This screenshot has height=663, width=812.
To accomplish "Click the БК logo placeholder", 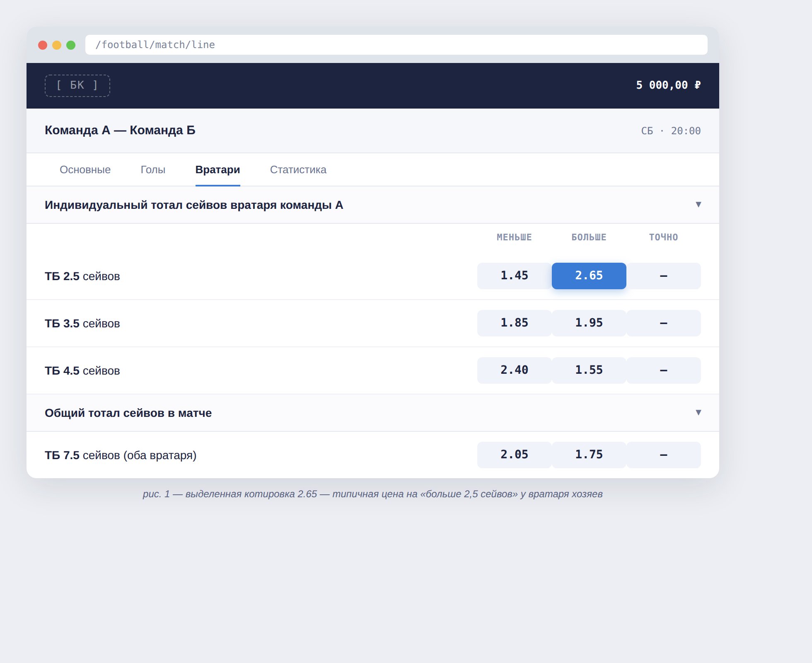I will 77,86.
